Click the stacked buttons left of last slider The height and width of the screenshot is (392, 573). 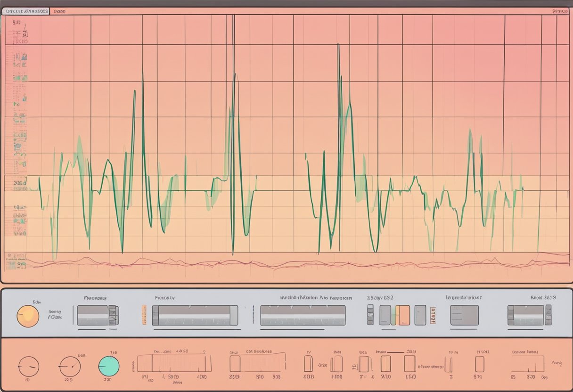[510, 315]
